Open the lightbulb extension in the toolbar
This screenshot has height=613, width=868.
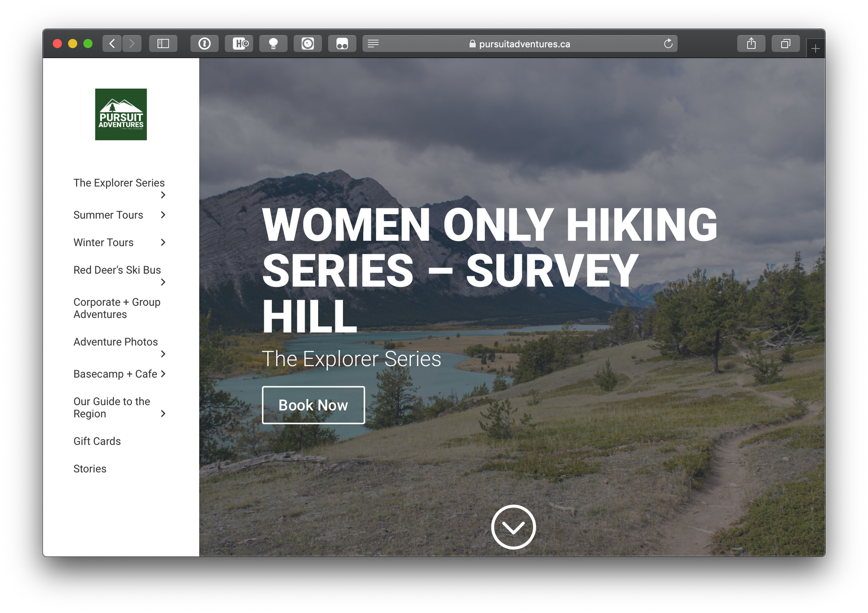click(273, 43)
